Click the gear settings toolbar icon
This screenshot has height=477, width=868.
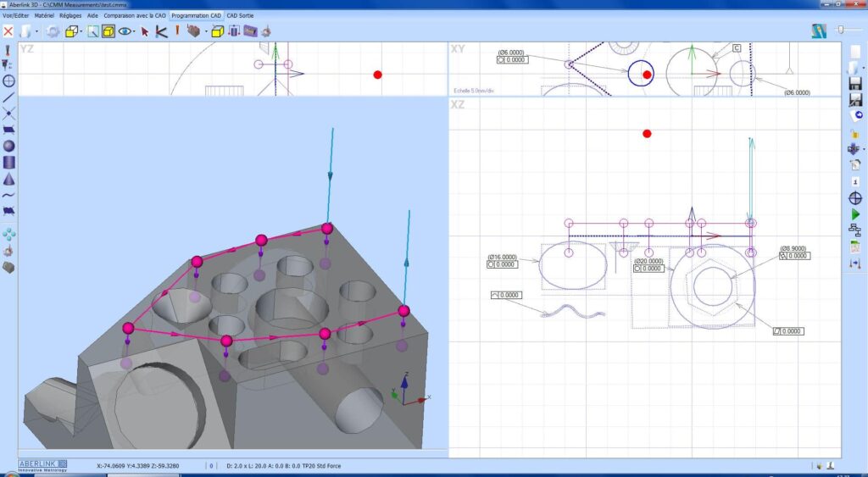coord(53,31)
